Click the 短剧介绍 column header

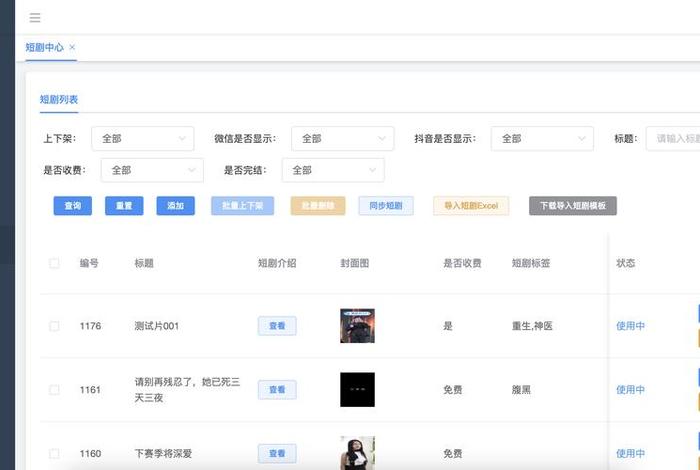pyautogui.click(x=277, y=263)
